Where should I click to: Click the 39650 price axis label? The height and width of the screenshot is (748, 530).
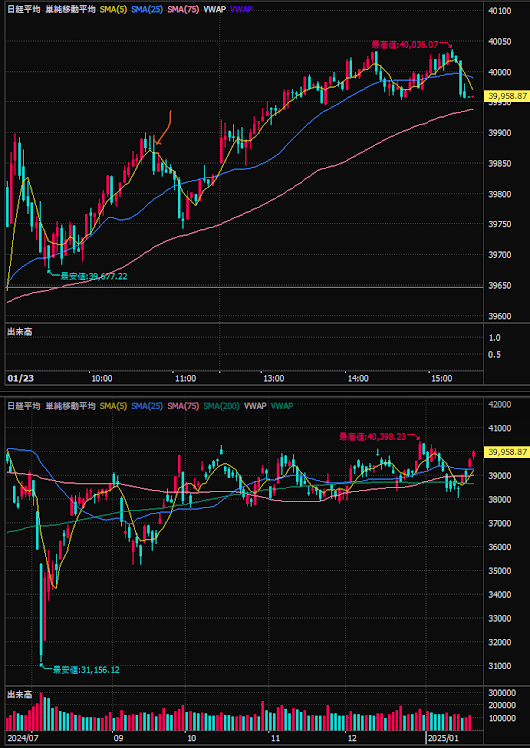[x=500, y=286]
